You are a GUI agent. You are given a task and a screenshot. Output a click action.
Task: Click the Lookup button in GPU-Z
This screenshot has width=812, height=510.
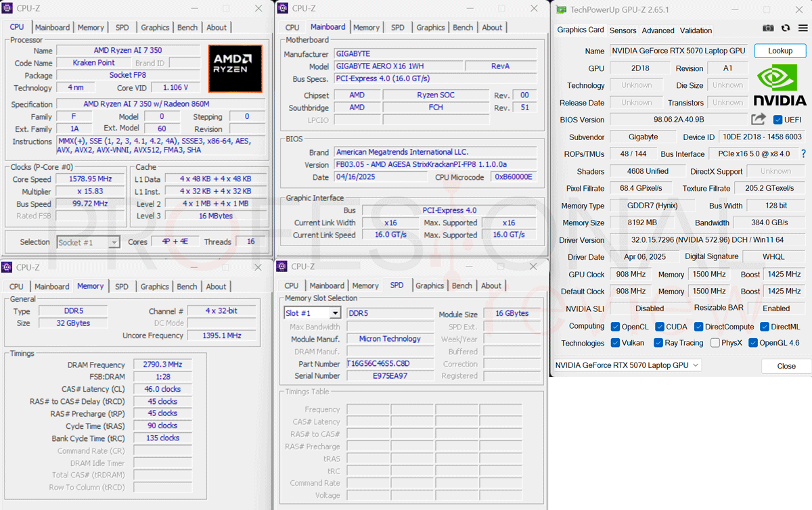point(780,51)
